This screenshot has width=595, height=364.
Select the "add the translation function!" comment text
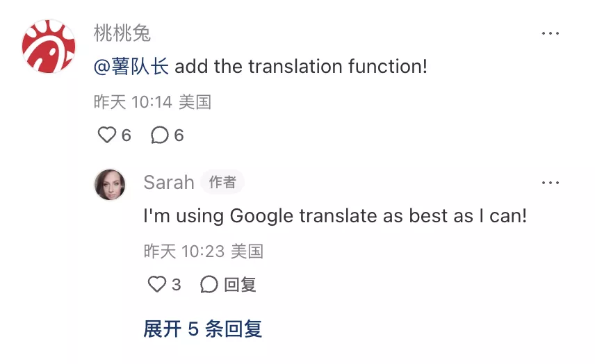click(x=300, y=67)
